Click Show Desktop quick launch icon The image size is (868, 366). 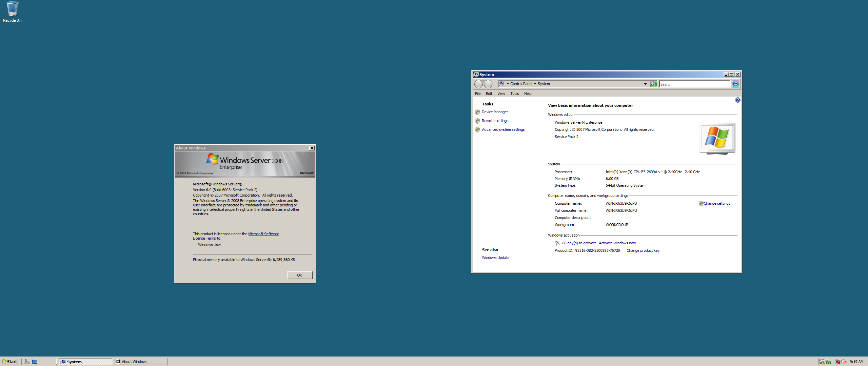tap(35, 362)
